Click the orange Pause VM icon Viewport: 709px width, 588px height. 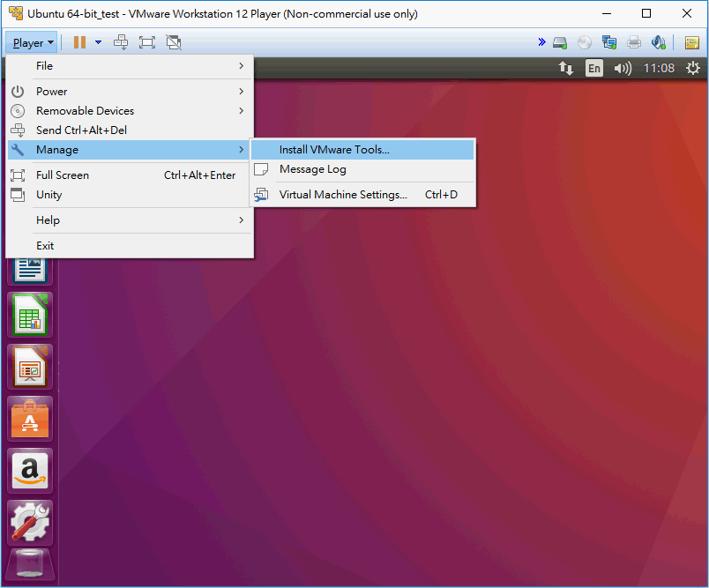point(79,42)
